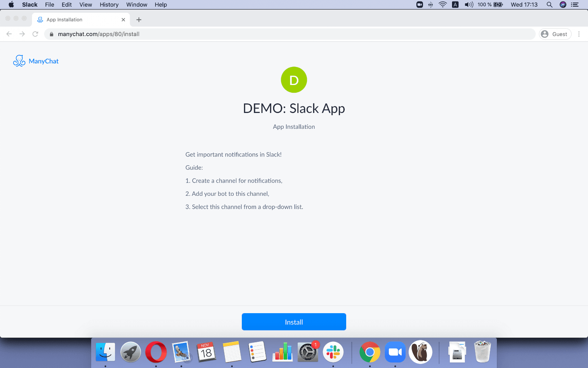
Task: Open the Wi-Fi status menu
Action: pos(443,5)
